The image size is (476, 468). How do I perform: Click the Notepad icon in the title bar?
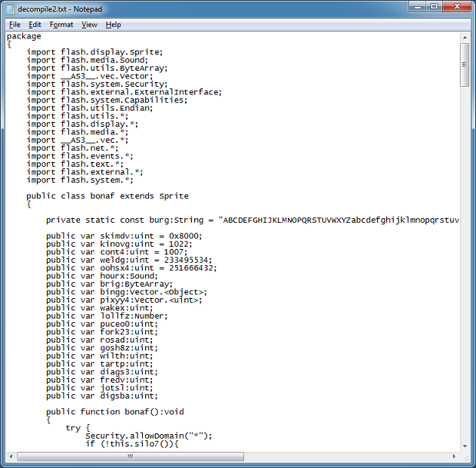[11, 8]
